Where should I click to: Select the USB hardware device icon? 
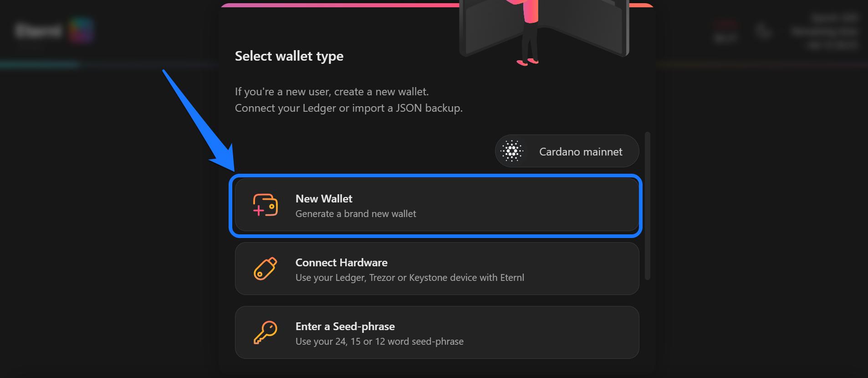pos(266,269)
